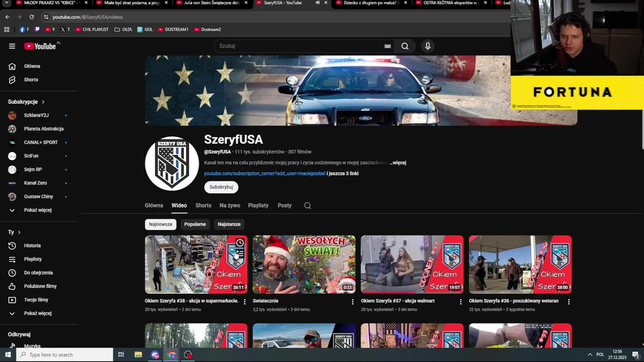The image size is (644, 362).
Task: Go back in browser
Action: (x=7, y=17)
